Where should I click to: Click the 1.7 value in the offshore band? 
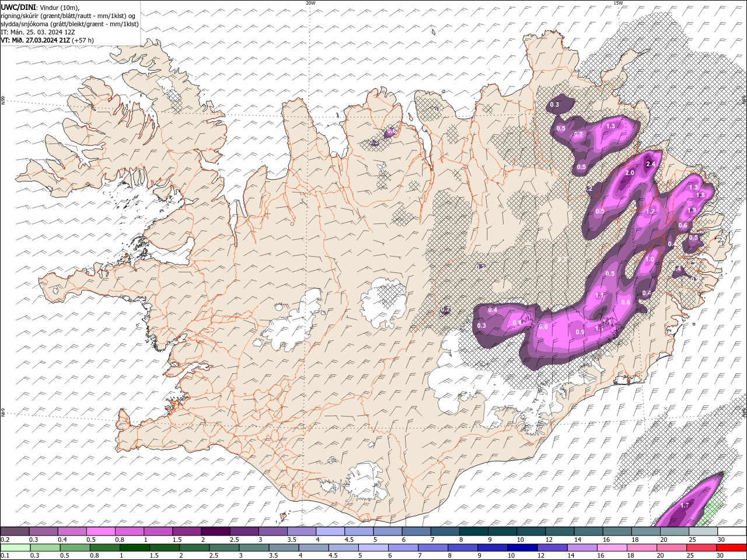pos(685,506)
